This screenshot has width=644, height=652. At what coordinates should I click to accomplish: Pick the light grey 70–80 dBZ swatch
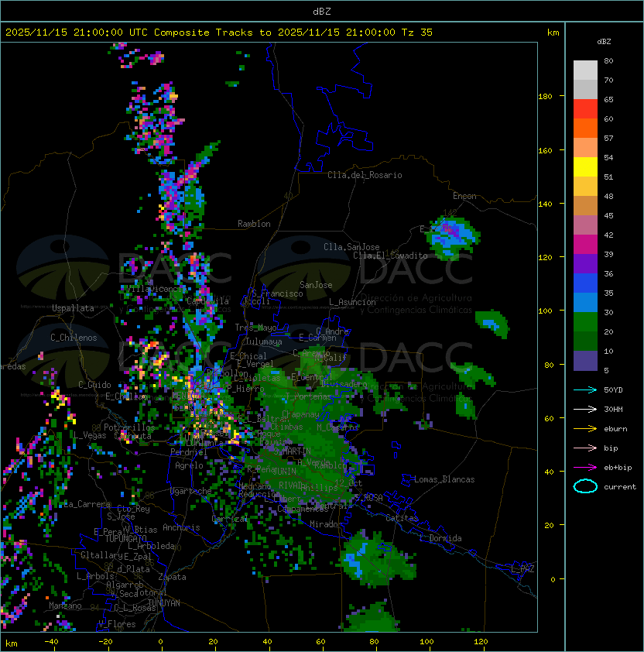[x=585, y=70]
